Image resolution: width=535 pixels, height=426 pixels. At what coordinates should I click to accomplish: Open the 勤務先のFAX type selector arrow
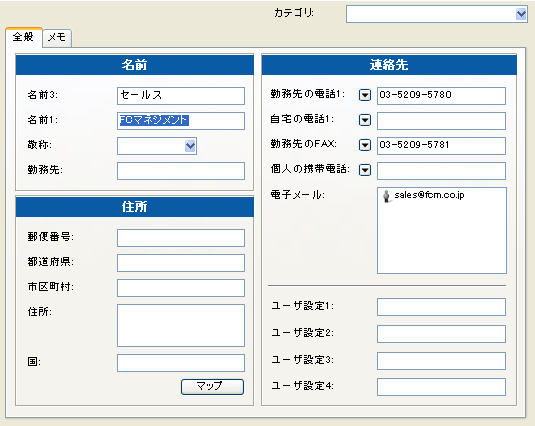click(365, 145)
